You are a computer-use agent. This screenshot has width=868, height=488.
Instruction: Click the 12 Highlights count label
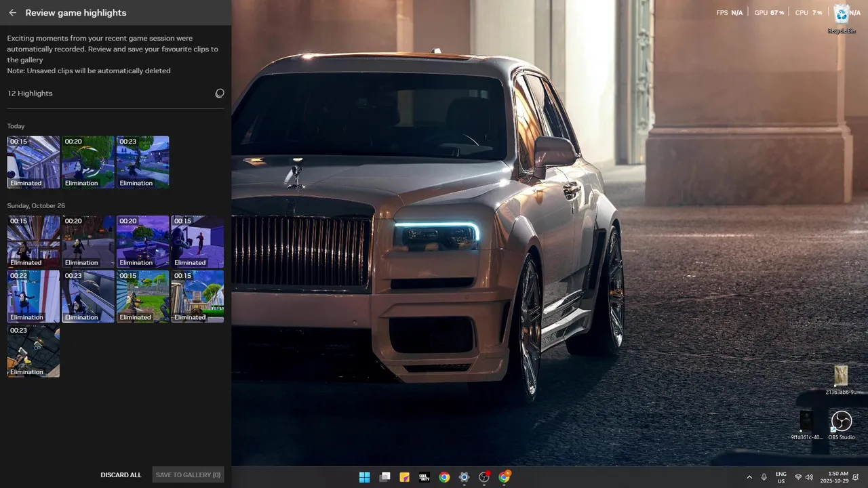click(x=30, y=94)
